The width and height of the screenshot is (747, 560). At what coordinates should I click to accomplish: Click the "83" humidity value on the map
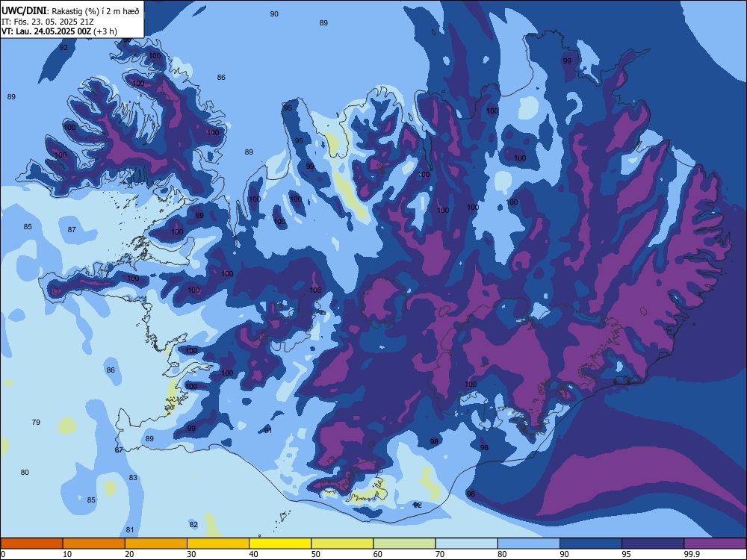pyautogui.click(x=133, y=478)
